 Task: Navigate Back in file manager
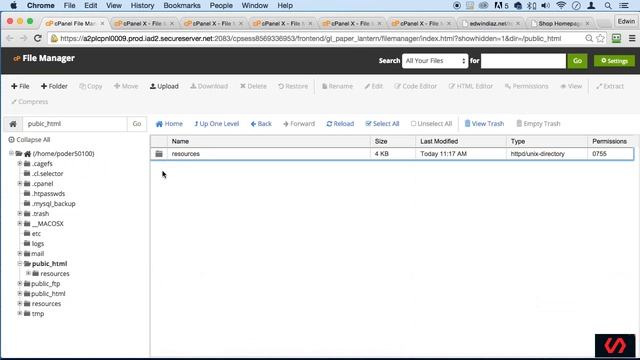(261, 124)
